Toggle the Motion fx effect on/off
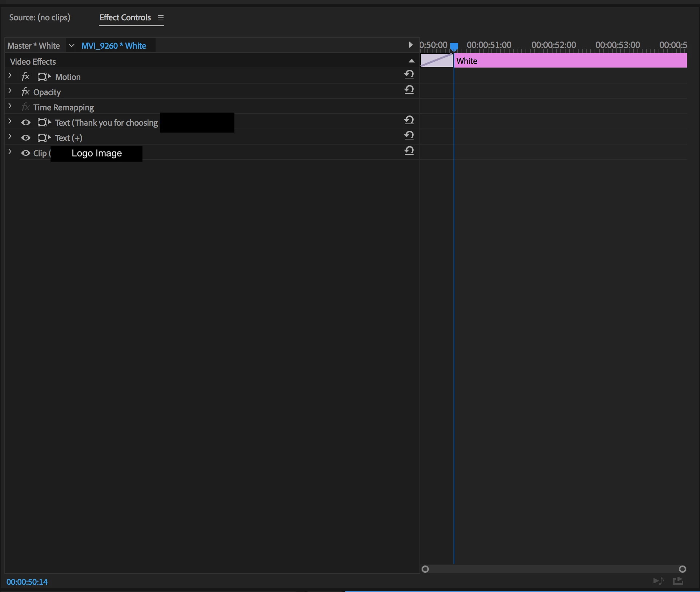The height and width of the screenshot is (592, 700). point(25,77)
